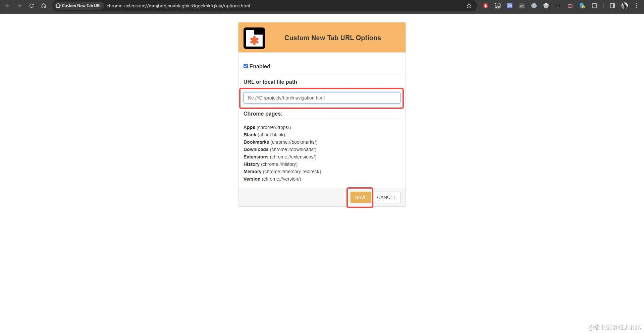Click the Custom New Tab URL asterisk logo
This screenshot has height=333, width=644.
point(254,38)
